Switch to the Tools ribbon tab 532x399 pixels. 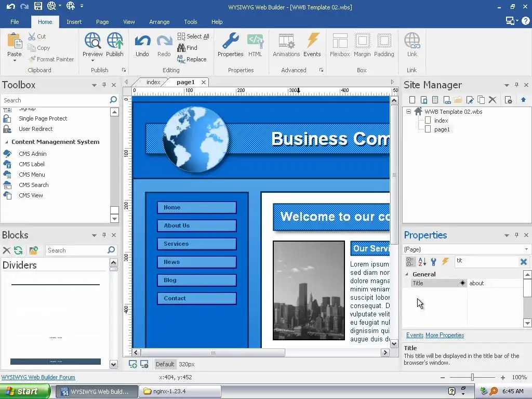(x=190, y=22)
